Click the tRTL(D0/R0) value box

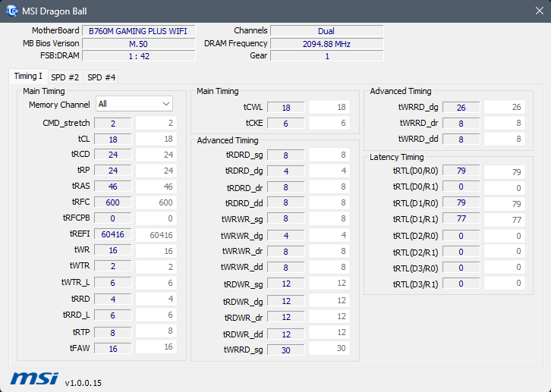pyautogui.click(x=461, y=171)
